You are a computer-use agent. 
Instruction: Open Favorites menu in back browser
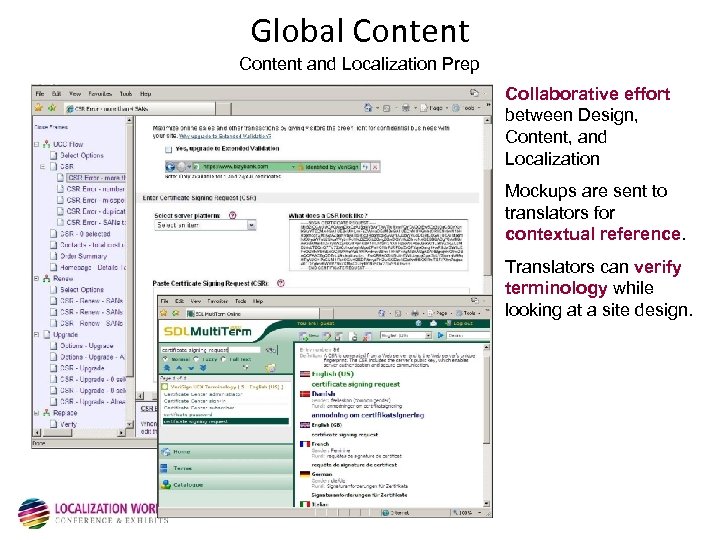click(100, 94)
